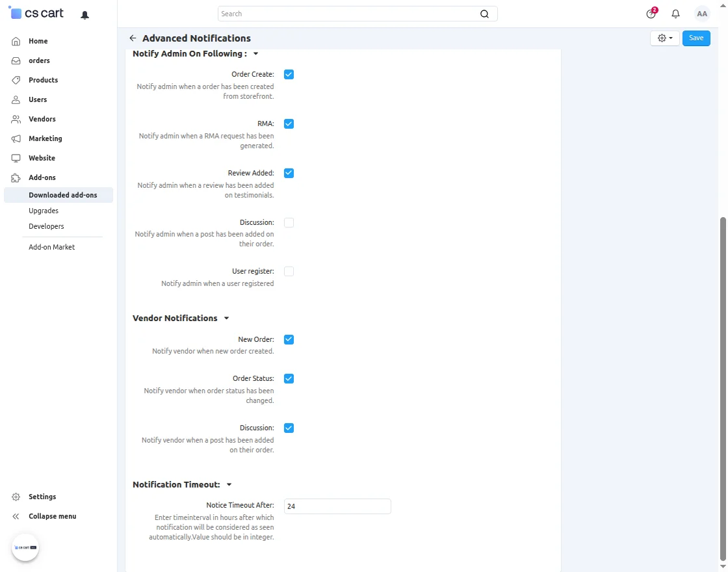Click the orders inbox icon

coord(16,61)
